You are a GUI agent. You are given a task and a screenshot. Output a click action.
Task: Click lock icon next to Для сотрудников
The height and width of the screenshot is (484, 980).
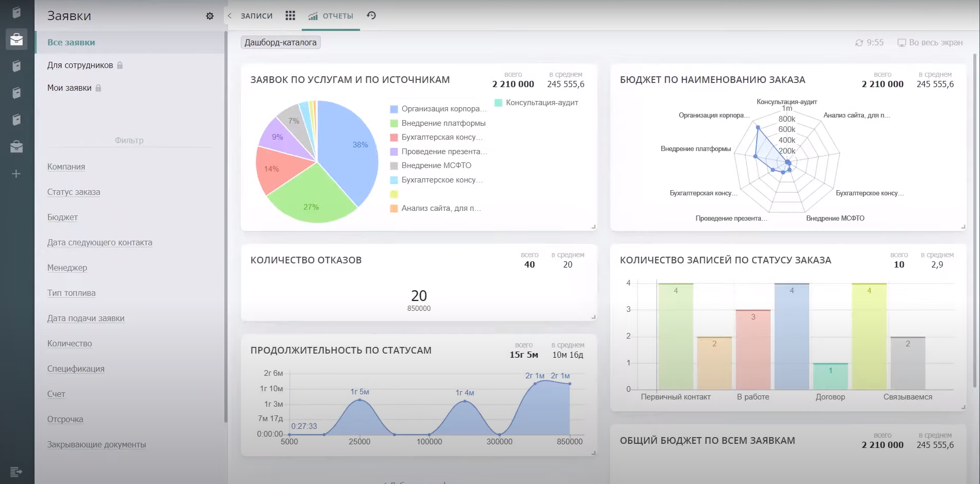[120, 65]
